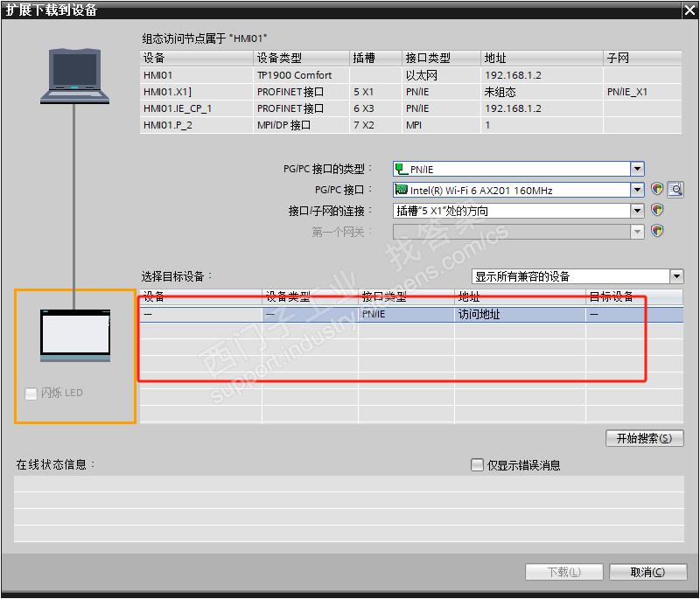Select the HMI01.IE_CP_1 row

tap(410, 108)
